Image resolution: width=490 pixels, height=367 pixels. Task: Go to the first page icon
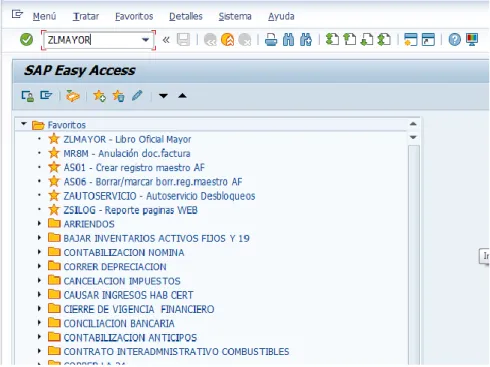pos(332,40)
